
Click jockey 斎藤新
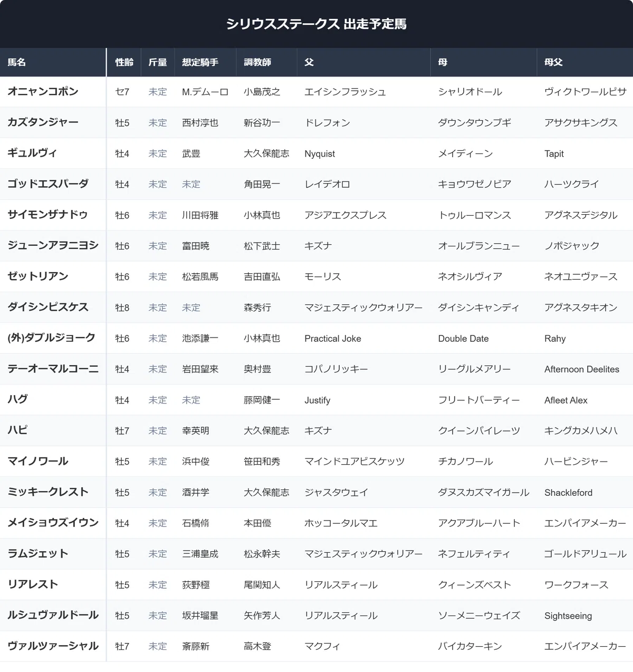pyautogui.click(x=196, y=646)
